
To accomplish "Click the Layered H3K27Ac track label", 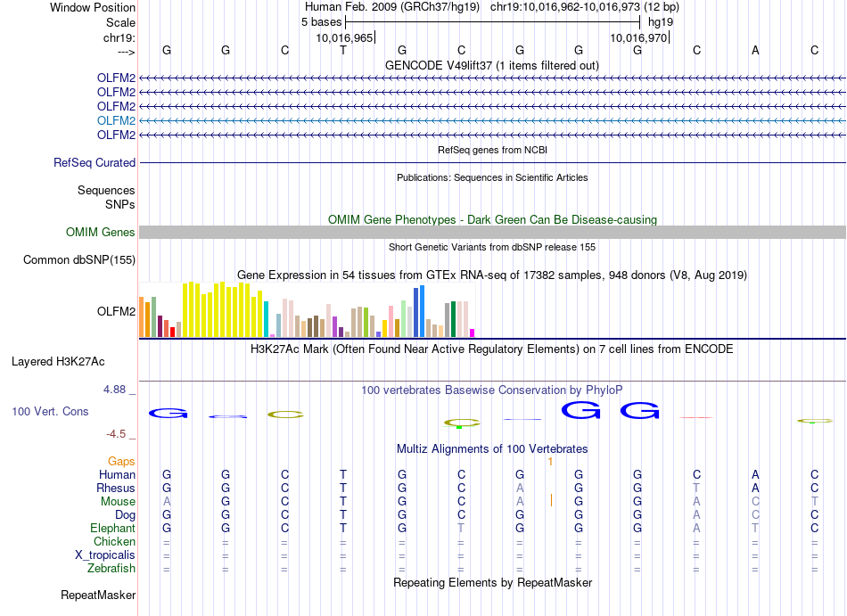I will click(58, 362).
